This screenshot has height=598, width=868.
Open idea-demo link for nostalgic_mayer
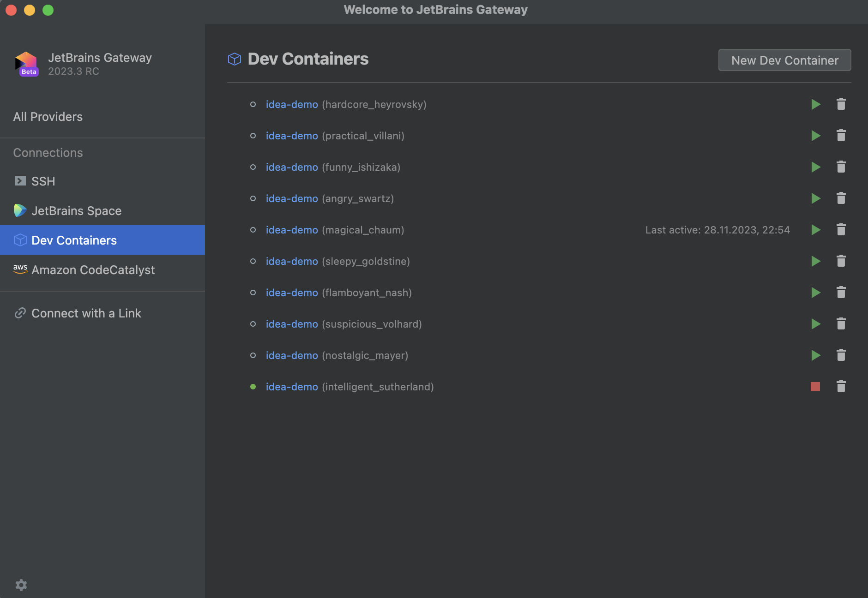292,355
